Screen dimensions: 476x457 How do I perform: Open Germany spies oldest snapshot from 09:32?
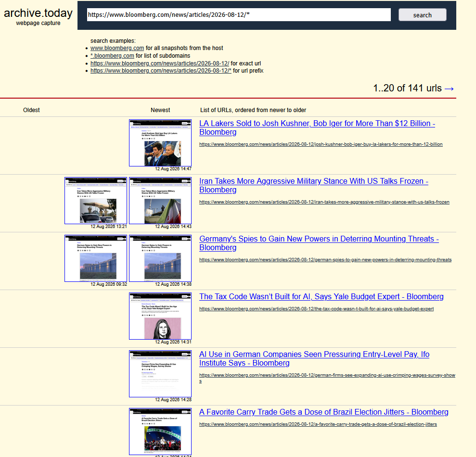tap(96, 258)
